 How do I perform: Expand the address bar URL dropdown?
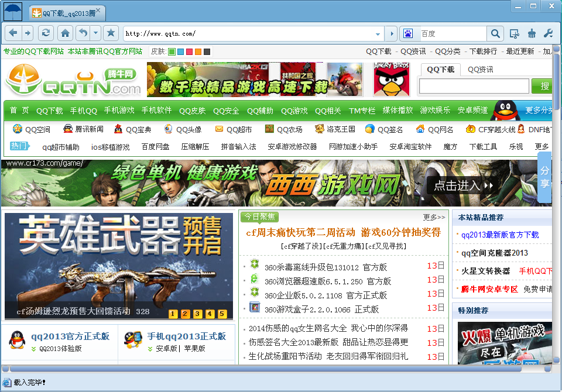pyautogui.click(x=378, y=34)
